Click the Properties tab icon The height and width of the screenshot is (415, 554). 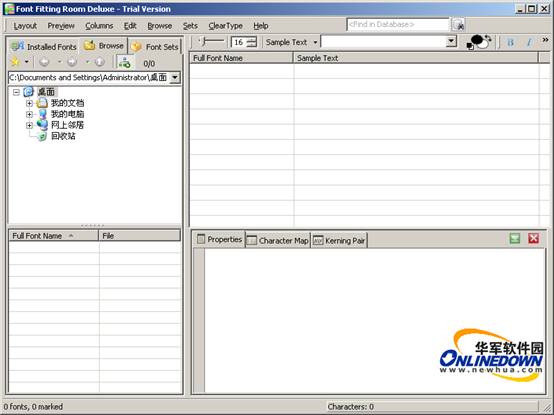[201, 239]
